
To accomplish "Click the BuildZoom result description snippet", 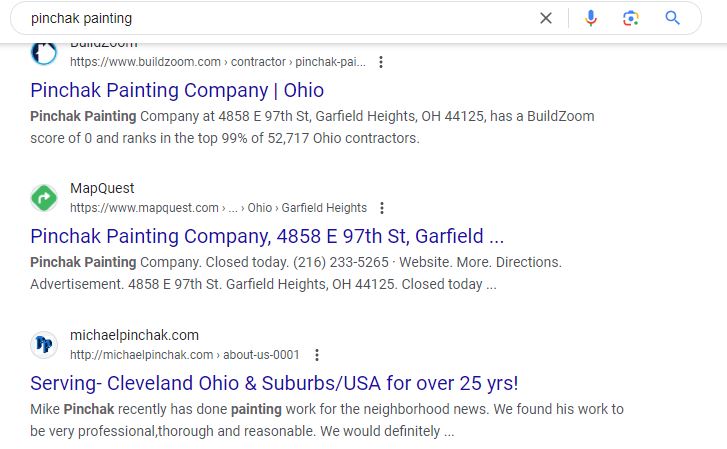I will pyautogui.click(x=312, y=127).
